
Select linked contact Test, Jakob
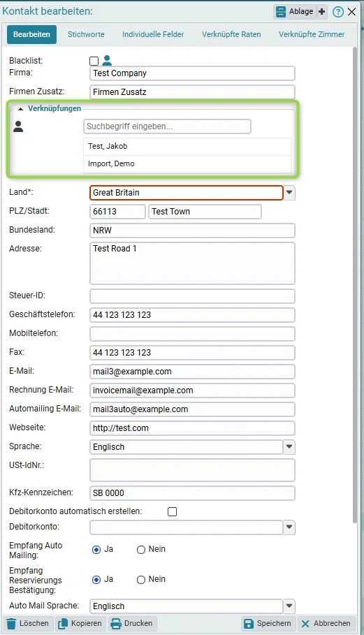(187, 146)
